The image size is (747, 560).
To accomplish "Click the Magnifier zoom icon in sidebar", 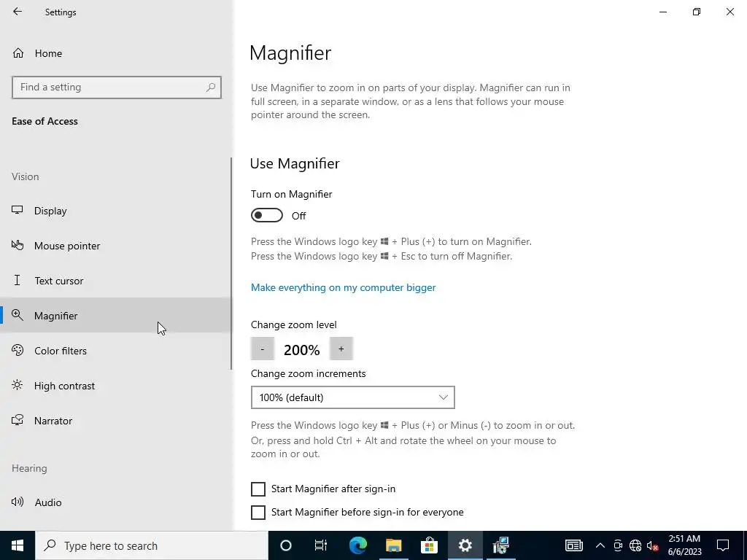I will (x=18, y=315).
